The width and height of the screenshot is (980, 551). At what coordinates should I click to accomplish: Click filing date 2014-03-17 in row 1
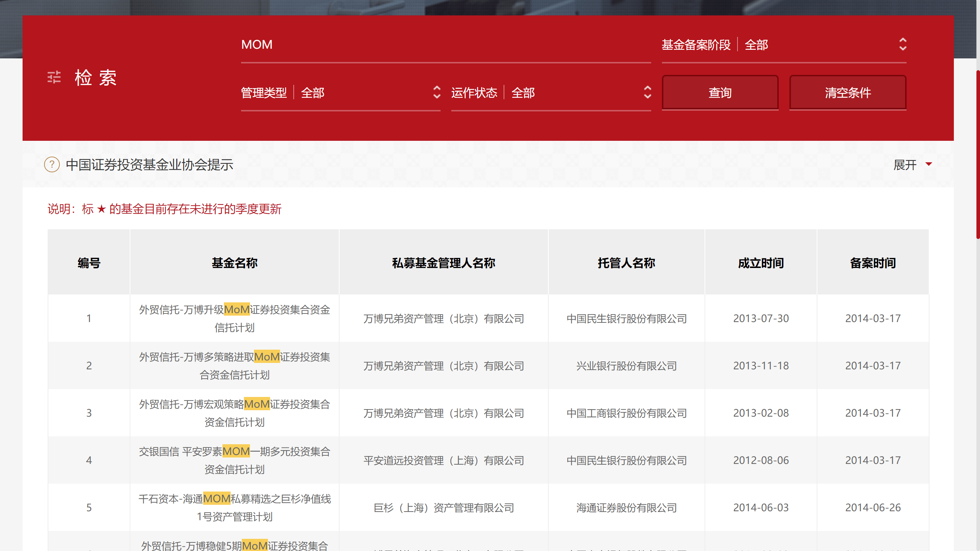(873, 318)
